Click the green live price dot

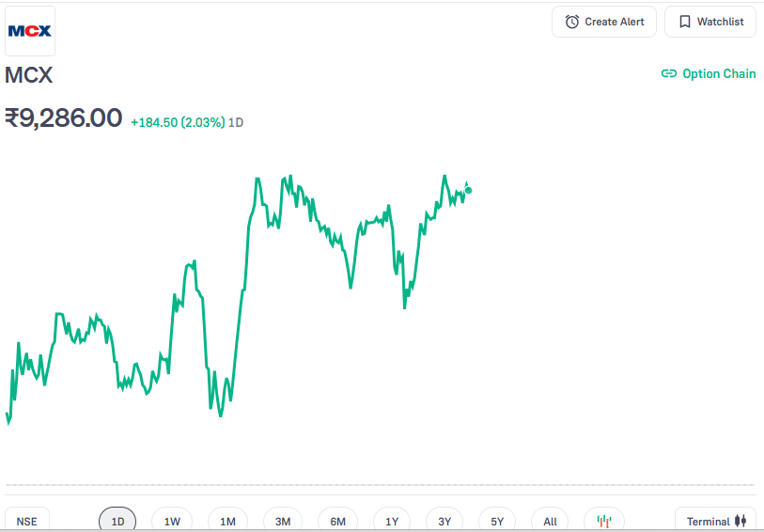tap(469, 190)
